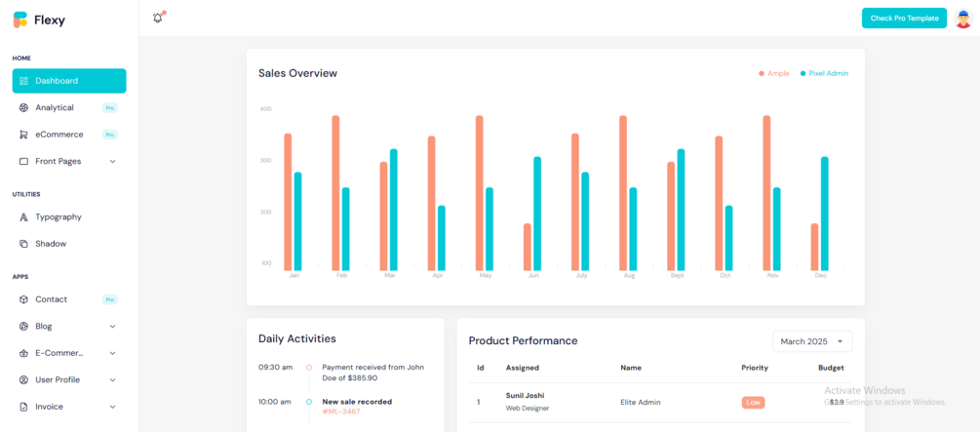This screenshot has height=432, width=980.
Task: Click the notification bell icon
Action: point(158,18)
